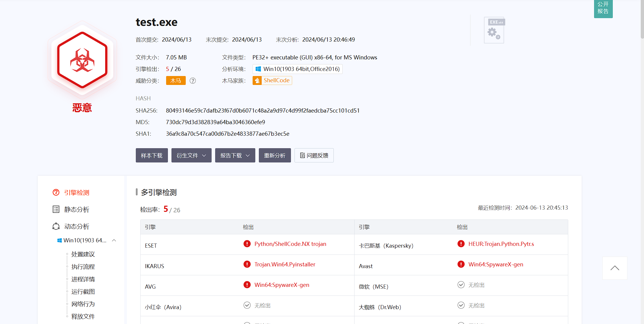Click the Win10(1903 64bit,Office2016) environment tag
The height and width of the screenshot is (324, 644).
297,69
